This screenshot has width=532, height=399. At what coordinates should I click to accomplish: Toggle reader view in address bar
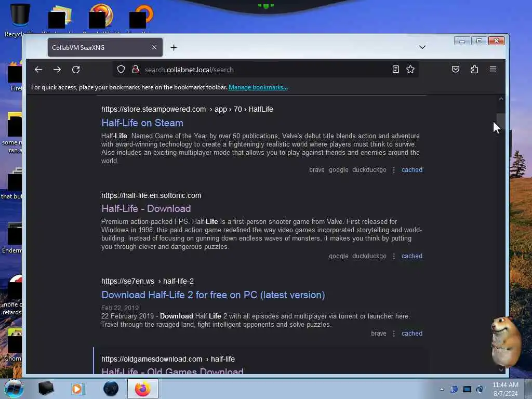(x=395, y=70)
